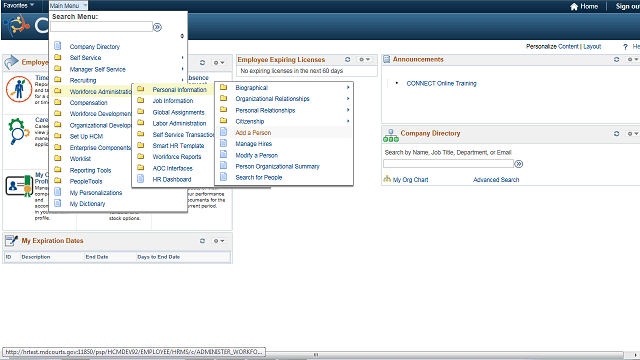The width and height of the screenshot is (640, 360).
Task: Select Add a Person menu entry
Action: click(x=253, y=133)
